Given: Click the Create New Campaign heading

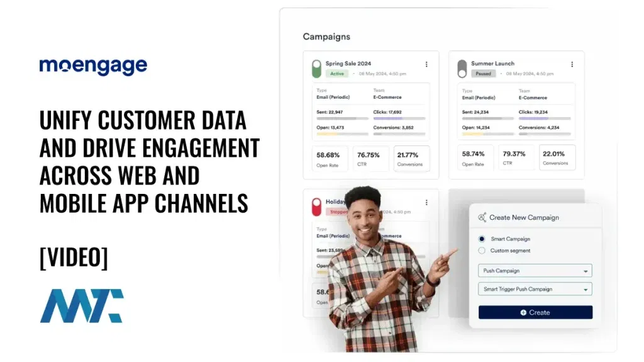Looking at the screenshot, I should pos(524,217).
